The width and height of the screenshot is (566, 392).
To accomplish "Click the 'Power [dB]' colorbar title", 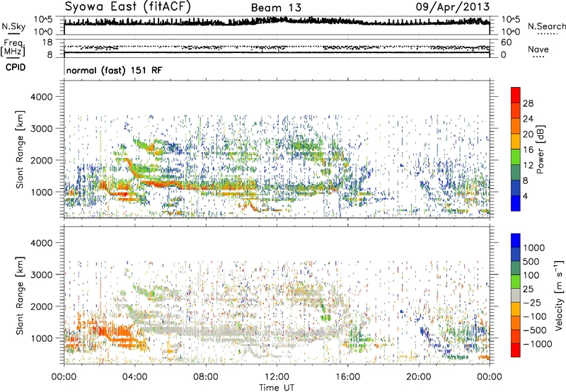I will 541,149.
